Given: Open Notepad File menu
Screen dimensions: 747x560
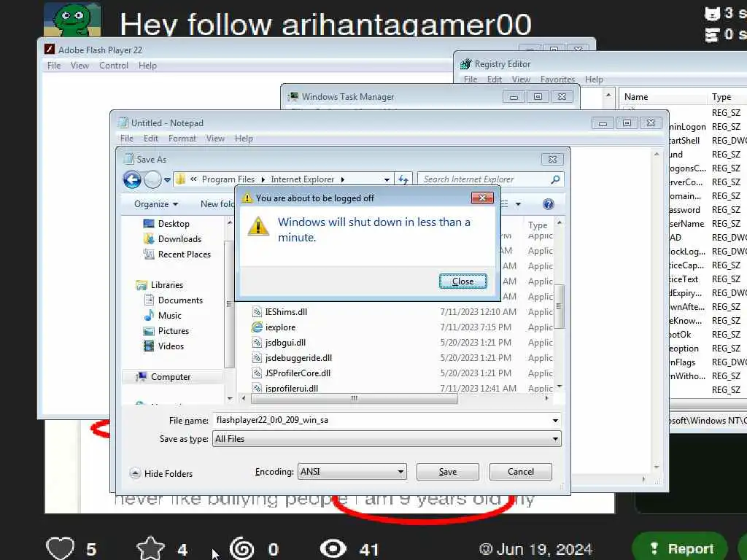Looking at the screenshot, I should pyautogui.click(x=127, y=139).
